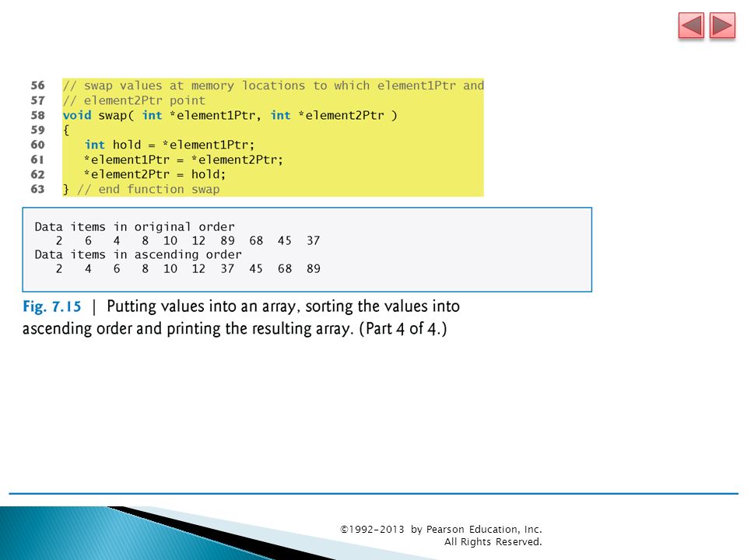Click 'Data items in ascending order' text
Screen dimensions: 747x560
coord(139,255)
